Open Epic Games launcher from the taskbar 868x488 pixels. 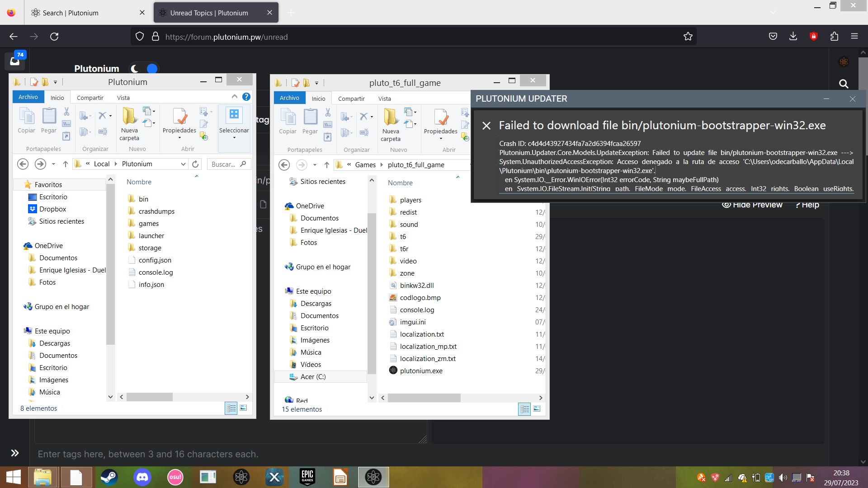(x=307, y=477)
